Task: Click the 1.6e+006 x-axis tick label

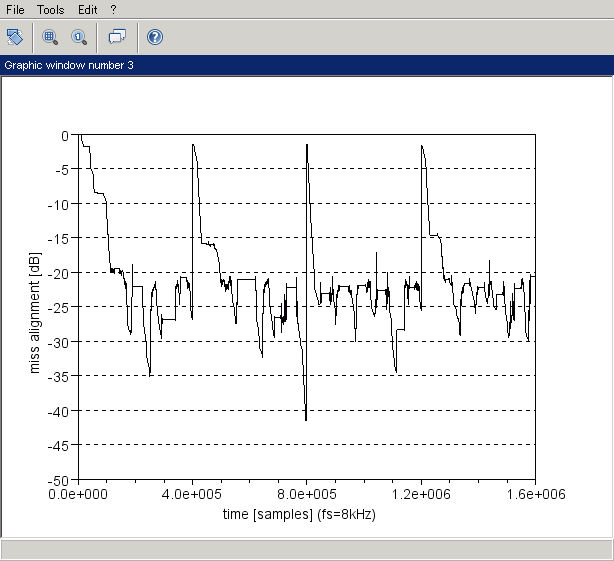Action: pyautogui.click(x=535, y=494)
